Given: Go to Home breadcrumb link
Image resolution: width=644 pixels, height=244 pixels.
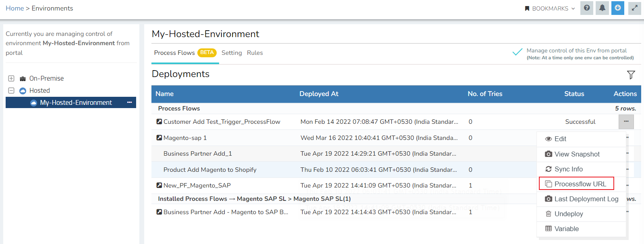Looking at the screenshot, I should pos(14,8).
